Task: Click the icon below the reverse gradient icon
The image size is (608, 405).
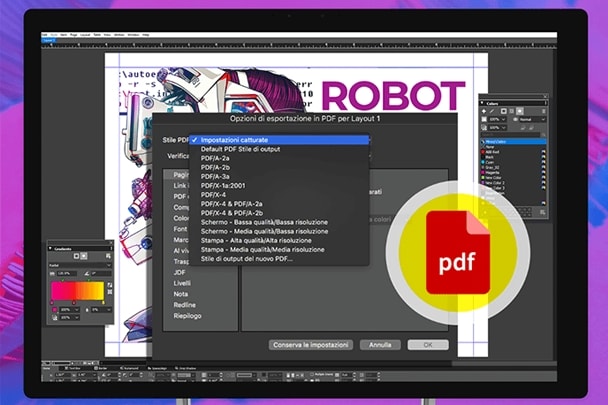Action: click(110, 292)
